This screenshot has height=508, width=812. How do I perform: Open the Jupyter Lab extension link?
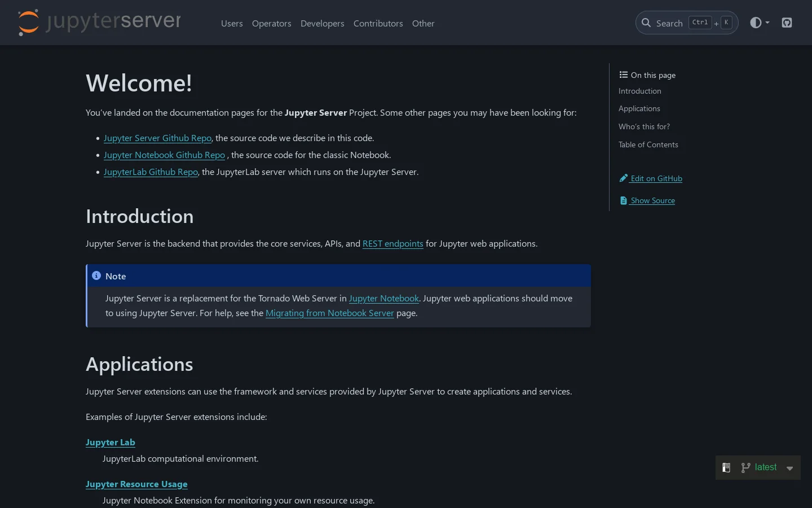tap(111, 443)
